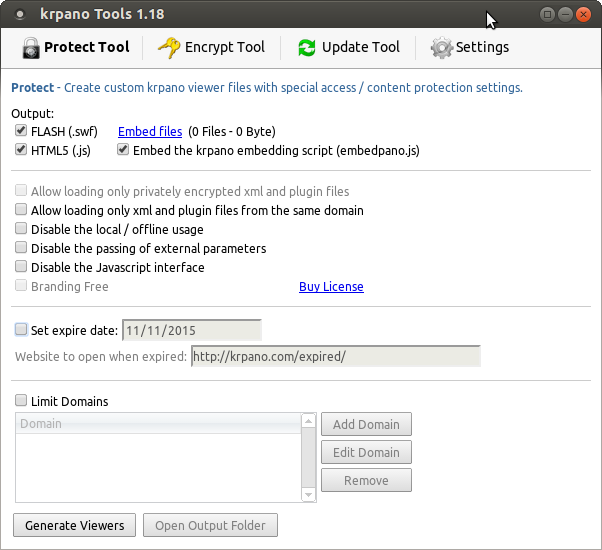
Task: Click the Add Domain button
Action: (366, 424)
